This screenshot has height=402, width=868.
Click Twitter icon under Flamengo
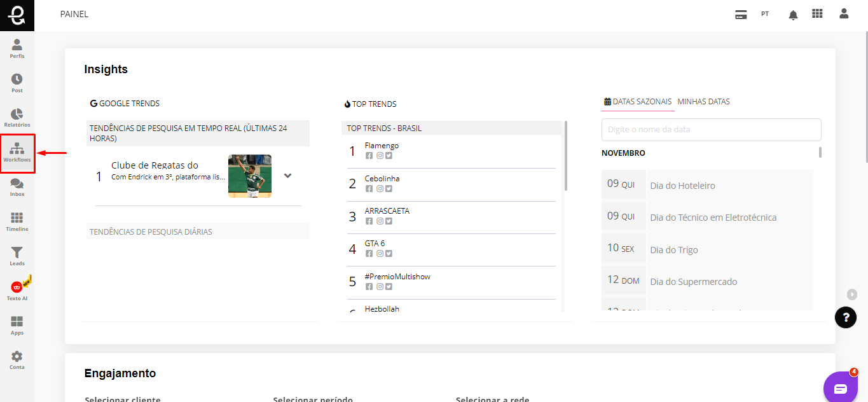point(389,156)
